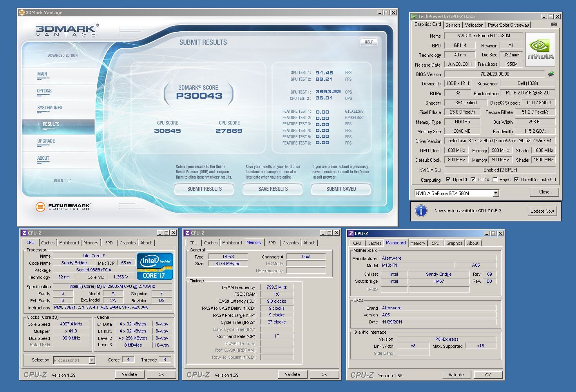Toggle the DirectCompute 5.0 checkbox
The width and height of the screenshot is (576, 392).
516,180
